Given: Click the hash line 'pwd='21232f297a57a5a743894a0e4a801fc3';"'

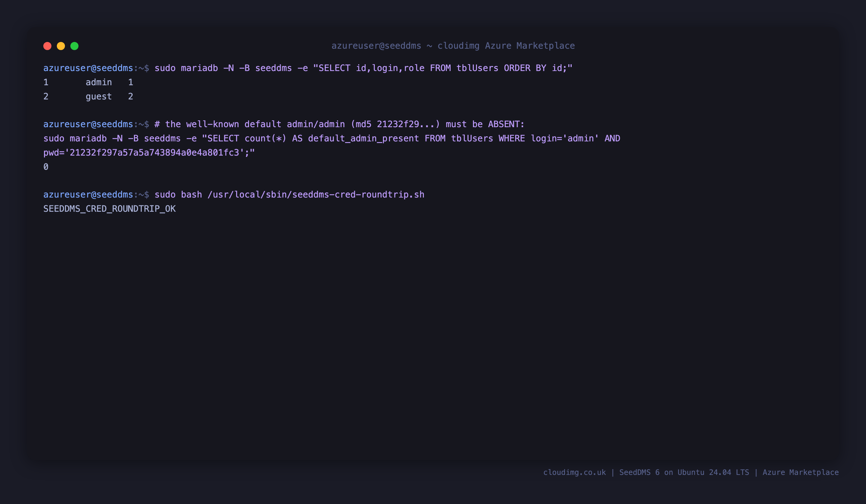Looking at the screenshot, I should tap(149, 153).
